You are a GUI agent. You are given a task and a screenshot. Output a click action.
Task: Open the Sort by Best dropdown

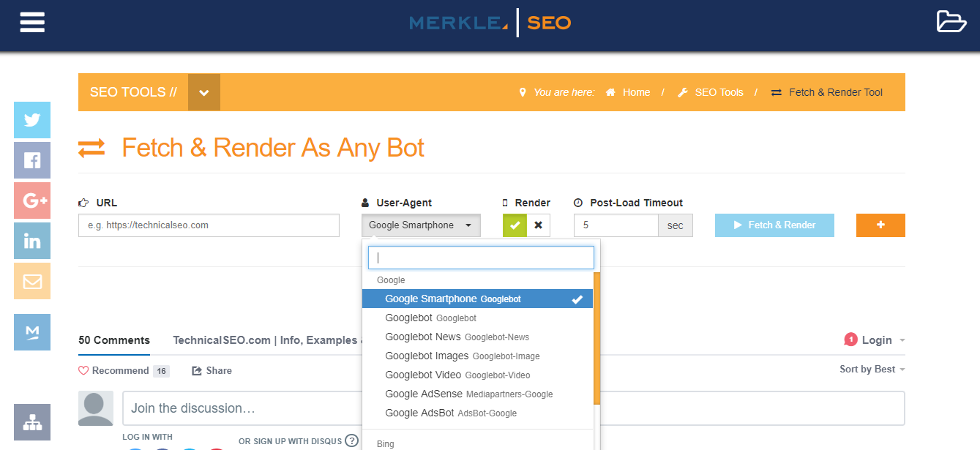point(872,370)
